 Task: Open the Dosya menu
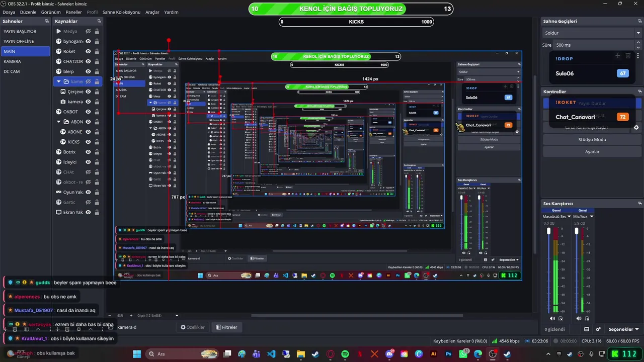tap(9, 12)
